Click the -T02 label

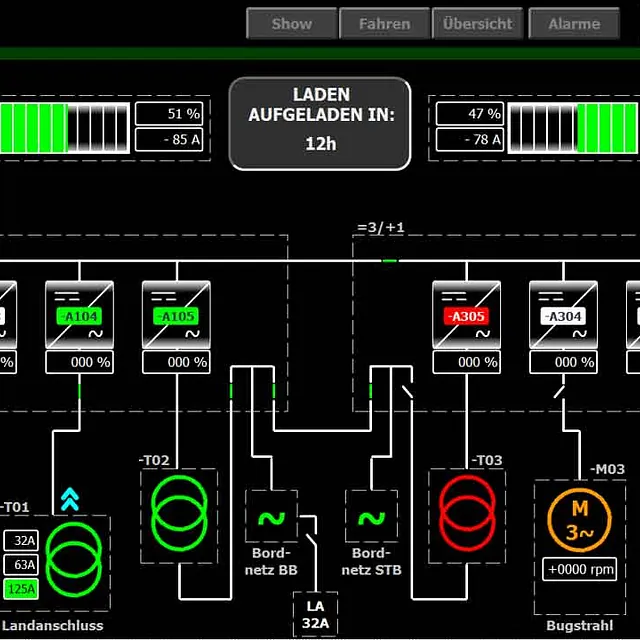click(154, 460)
